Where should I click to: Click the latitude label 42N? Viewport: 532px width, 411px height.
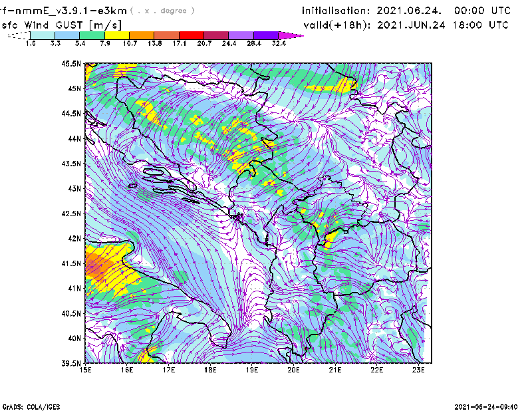[74, 239]
